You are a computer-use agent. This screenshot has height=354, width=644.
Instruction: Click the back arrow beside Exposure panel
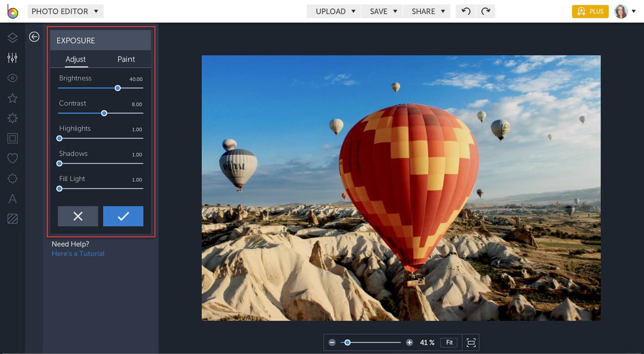[34, 36]
